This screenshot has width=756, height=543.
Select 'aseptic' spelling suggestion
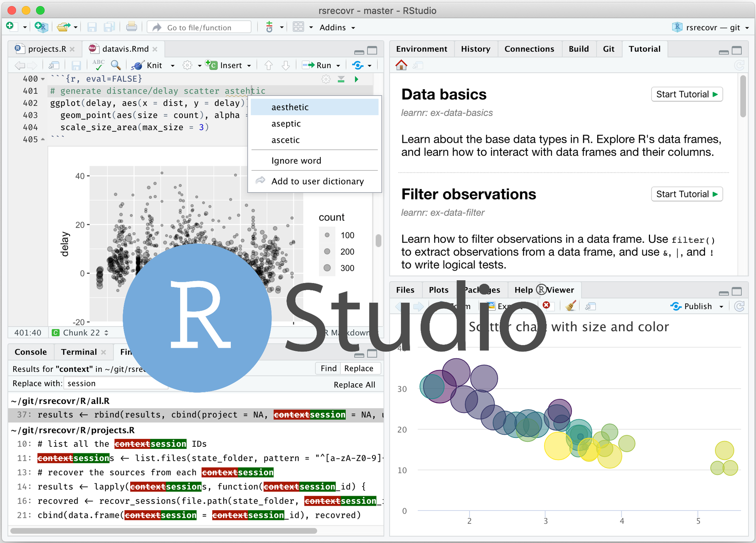click(x=315, y=124)
